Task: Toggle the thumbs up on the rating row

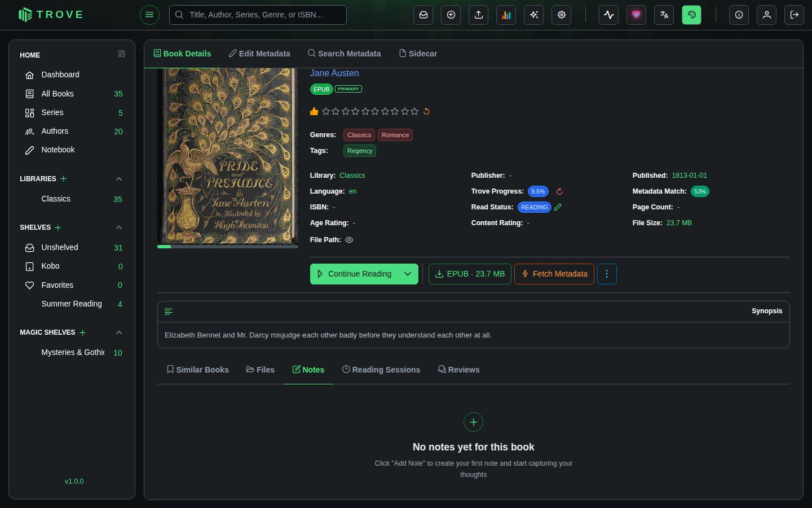Action: pyautogui.click(x=314, y=111)
